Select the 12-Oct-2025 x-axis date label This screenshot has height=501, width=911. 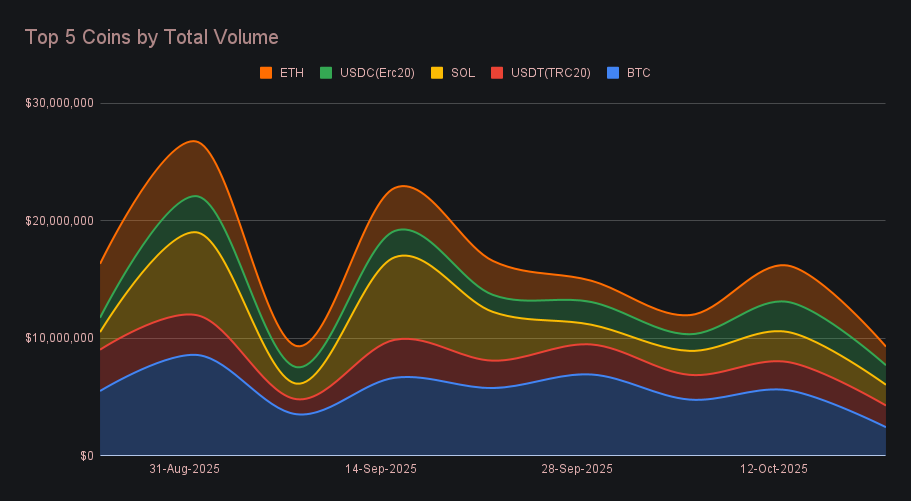click(x=773, y=468)
